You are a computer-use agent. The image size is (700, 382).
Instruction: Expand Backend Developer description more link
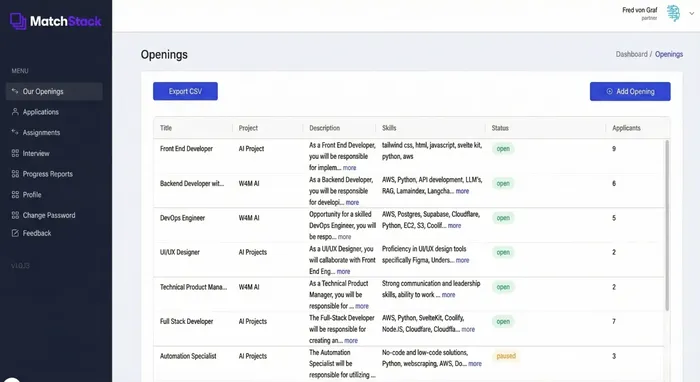(352, 202)
